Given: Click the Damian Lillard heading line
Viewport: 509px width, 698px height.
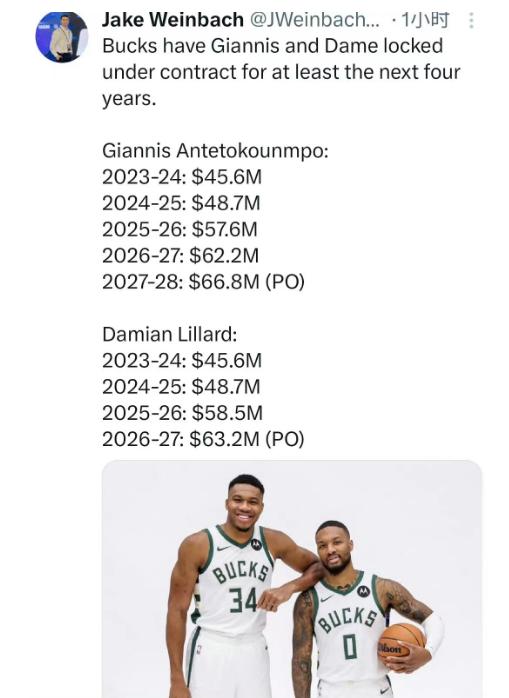Looking at the screenshot, I should point(170,334).
